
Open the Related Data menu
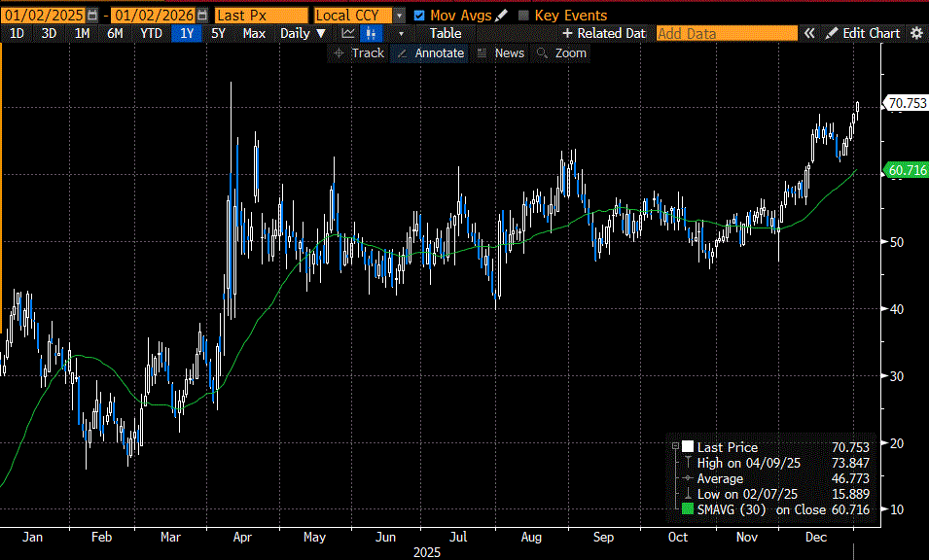point(603,33)
